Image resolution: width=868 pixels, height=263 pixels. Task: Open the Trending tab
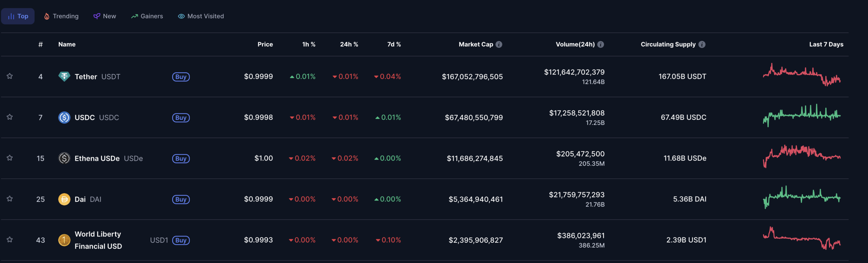point(61,16)
